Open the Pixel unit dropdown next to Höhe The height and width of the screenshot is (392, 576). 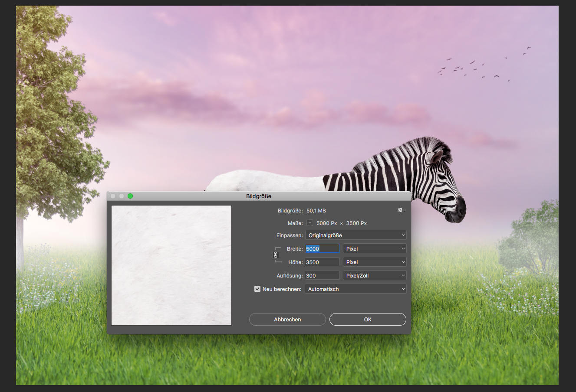pyautogui.click(x=374, y=261)
